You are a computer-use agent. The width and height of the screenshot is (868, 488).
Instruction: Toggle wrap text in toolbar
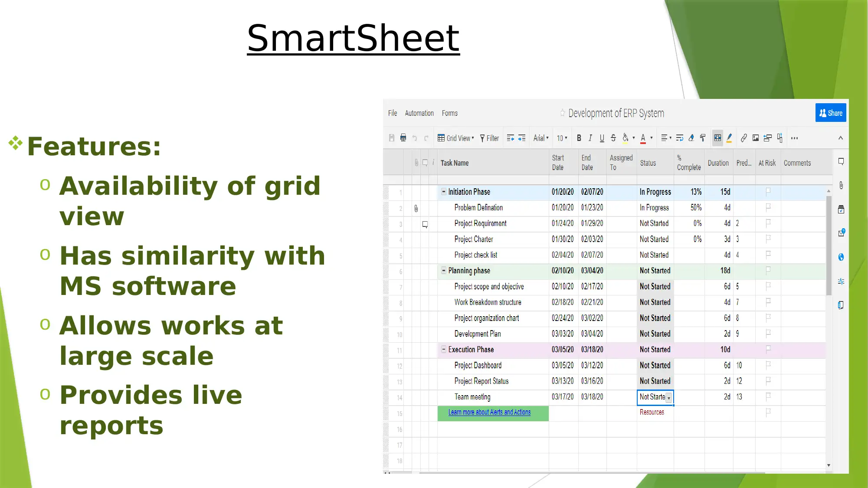(680, 138)
